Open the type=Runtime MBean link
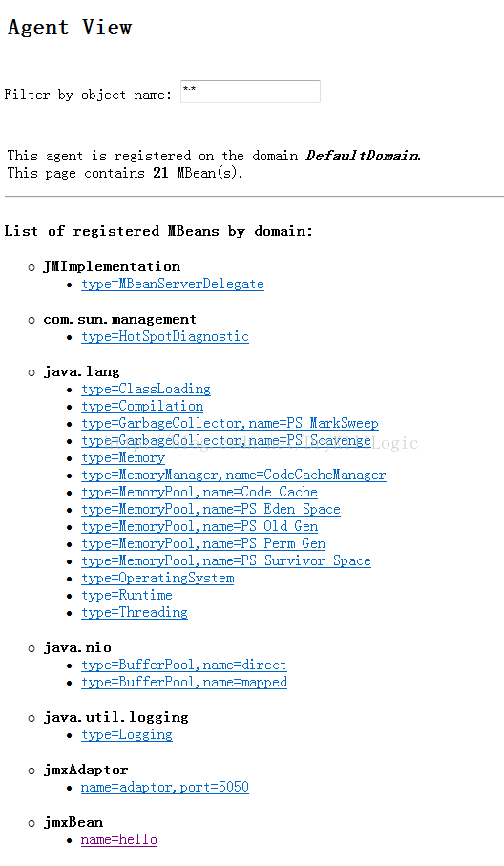This screenshot has height=866, width=504. [126, 595]
